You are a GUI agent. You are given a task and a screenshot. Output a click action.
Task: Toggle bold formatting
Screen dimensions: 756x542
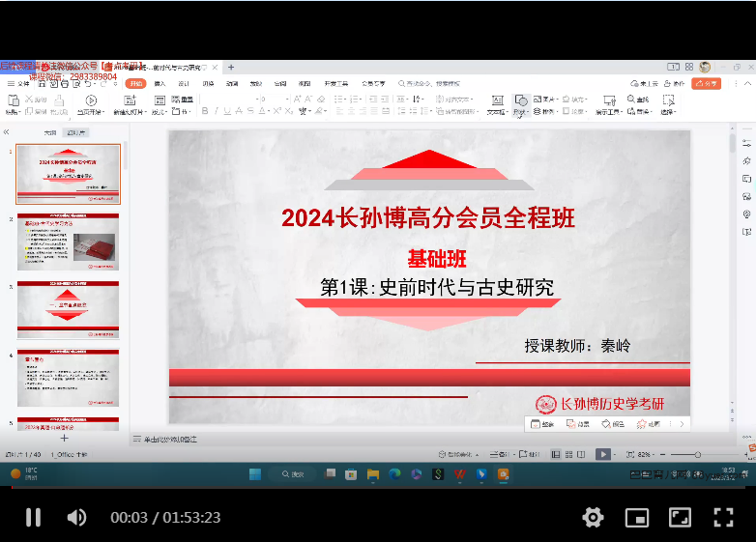click(205, 111)
